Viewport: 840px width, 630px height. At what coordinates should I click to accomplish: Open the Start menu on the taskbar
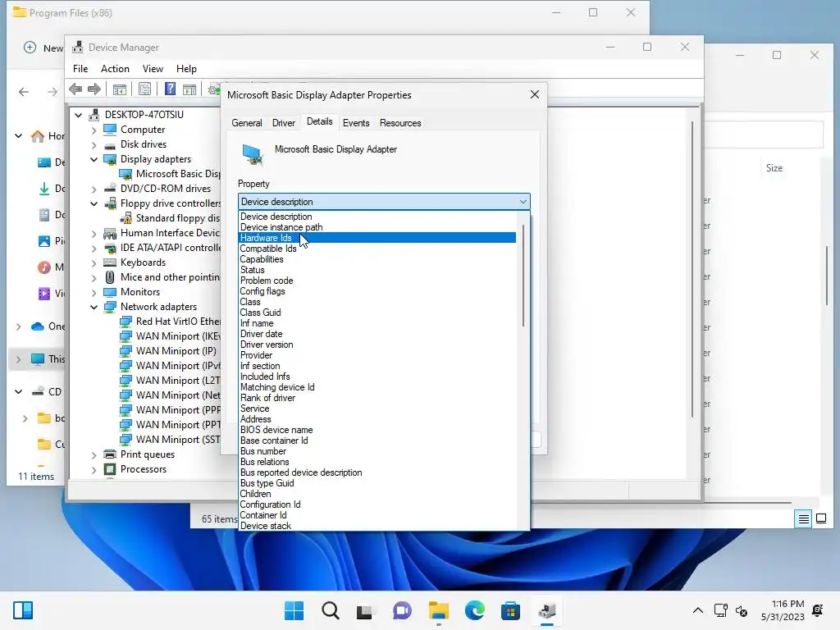tap(294, 610)
